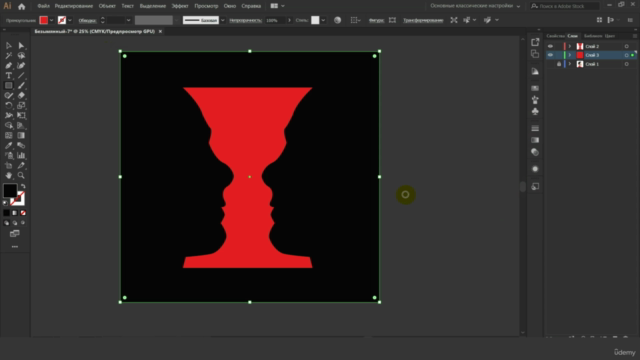Select the Symbol Sprayer tool
Image resolution: width=640 pixels, height=360 pixels.
coord(9,156)
